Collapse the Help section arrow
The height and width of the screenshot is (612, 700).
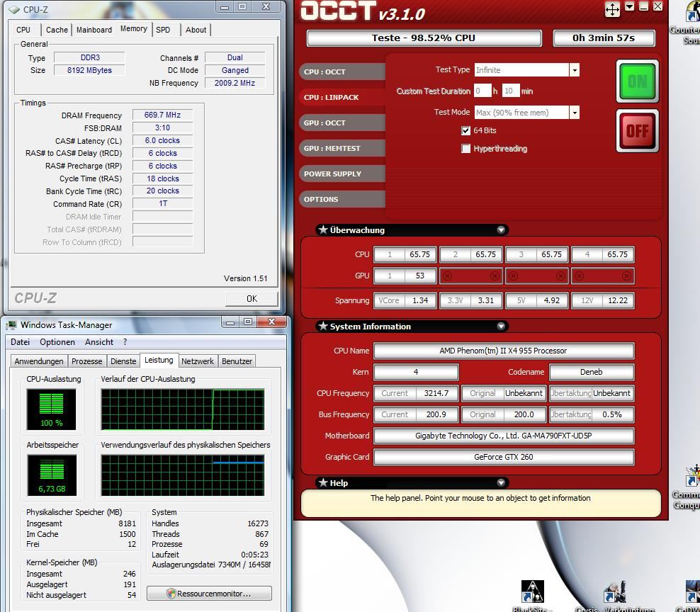[x=501, y=482]
